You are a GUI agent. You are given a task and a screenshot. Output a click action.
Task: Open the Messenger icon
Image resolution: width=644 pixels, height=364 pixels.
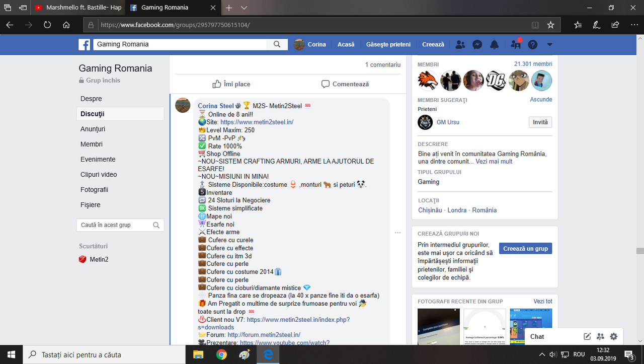point(477,44)
